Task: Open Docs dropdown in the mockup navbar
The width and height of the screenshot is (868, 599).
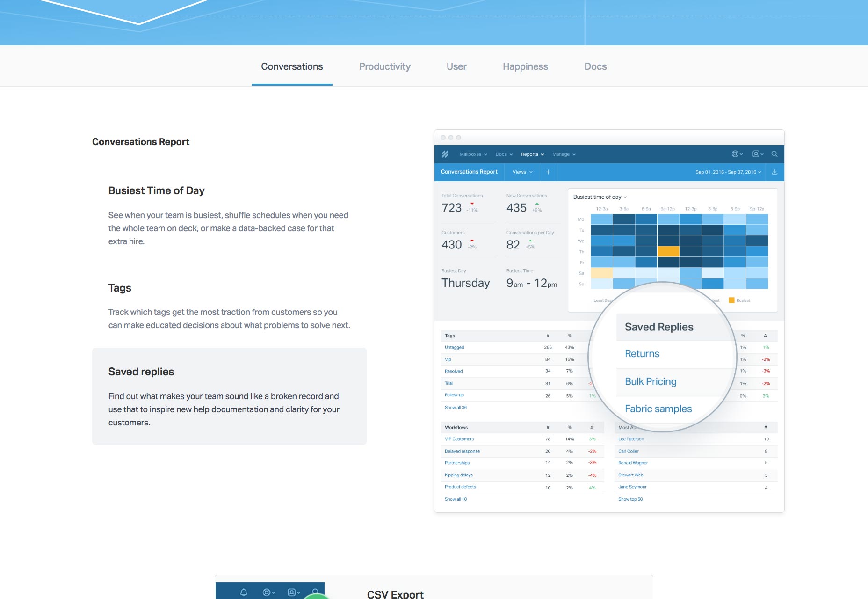Action: pyautogui.click(x=504, y=154)
